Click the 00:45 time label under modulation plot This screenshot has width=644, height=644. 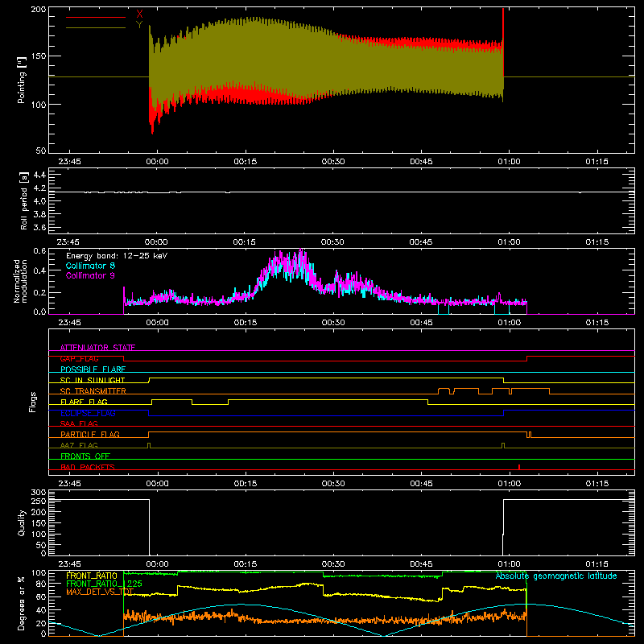pos(421,323)
